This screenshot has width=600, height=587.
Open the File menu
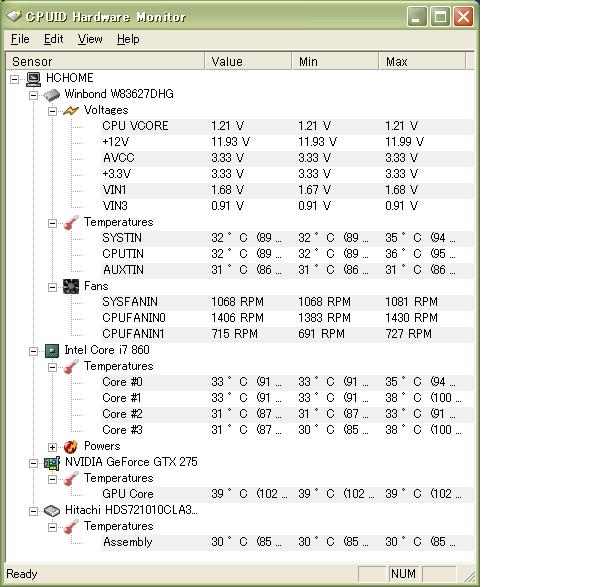tap(20, 39)
